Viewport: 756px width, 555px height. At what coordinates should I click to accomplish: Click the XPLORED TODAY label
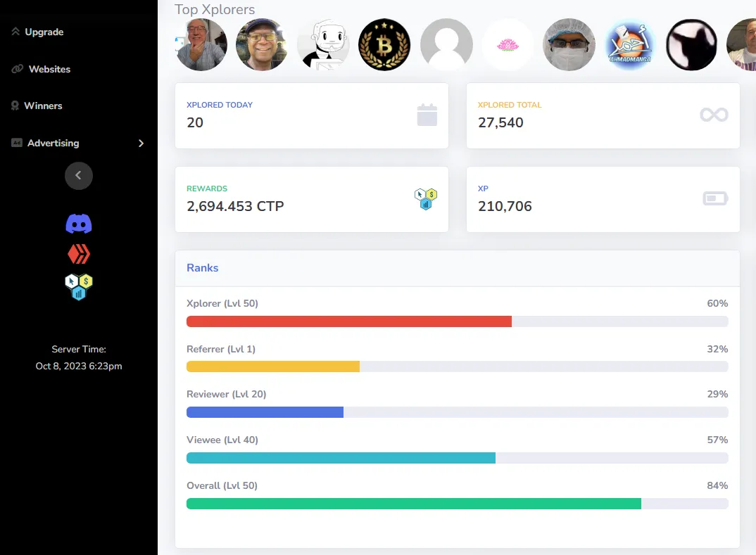(x=220, y=105)
